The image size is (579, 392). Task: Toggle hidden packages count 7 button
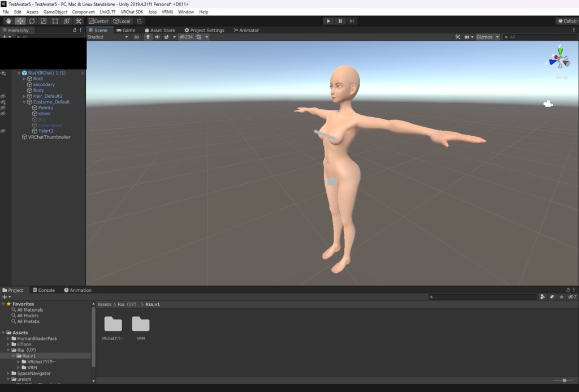click(x=572, y=296)
